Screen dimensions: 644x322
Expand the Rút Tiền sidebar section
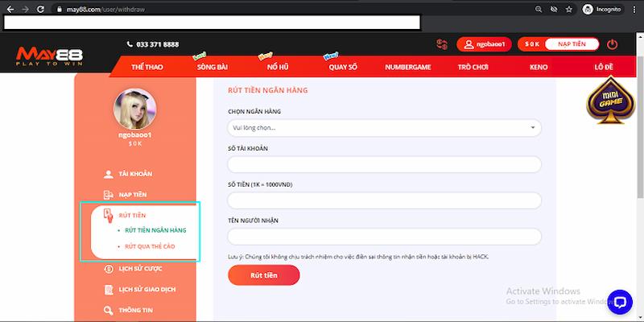(131, 215)
